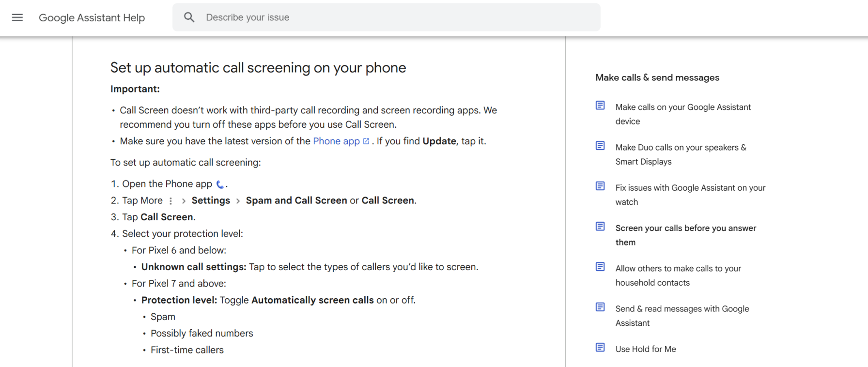Open Send & read messages with Google Assistant
868x367 pixels.
[x=682, y=316]
